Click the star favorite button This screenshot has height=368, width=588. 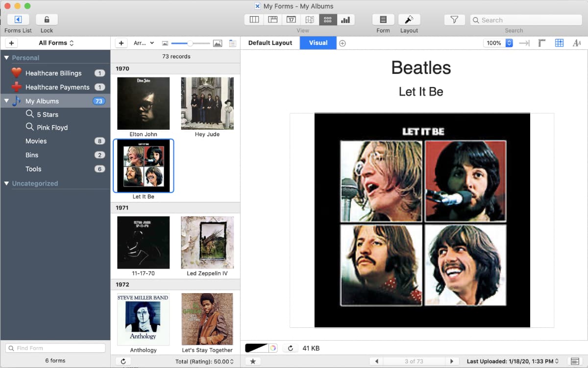click(x=253, y=361)
